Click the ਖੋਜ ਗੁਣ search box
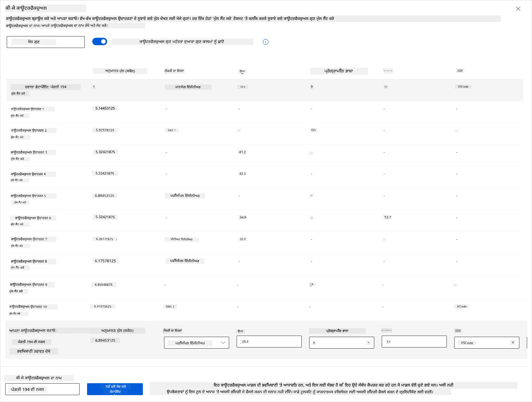This screenshot has width=532, height=402. 46,42
